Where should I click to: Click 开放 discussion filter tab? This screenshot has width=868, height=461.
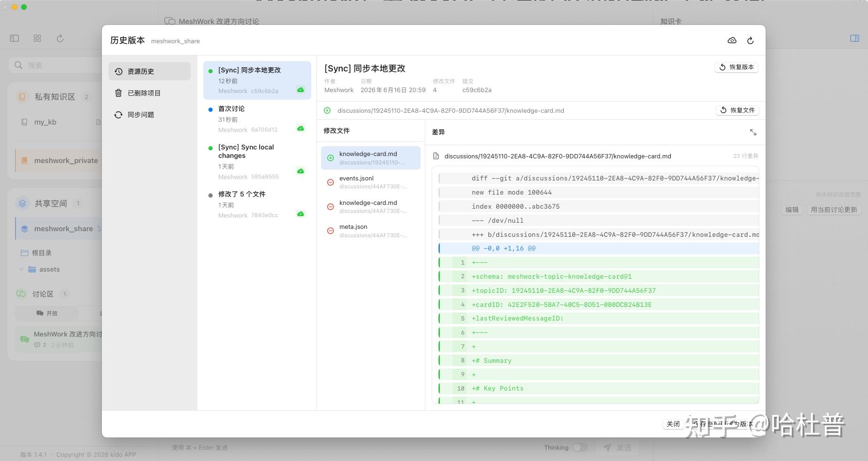point(47,313)
